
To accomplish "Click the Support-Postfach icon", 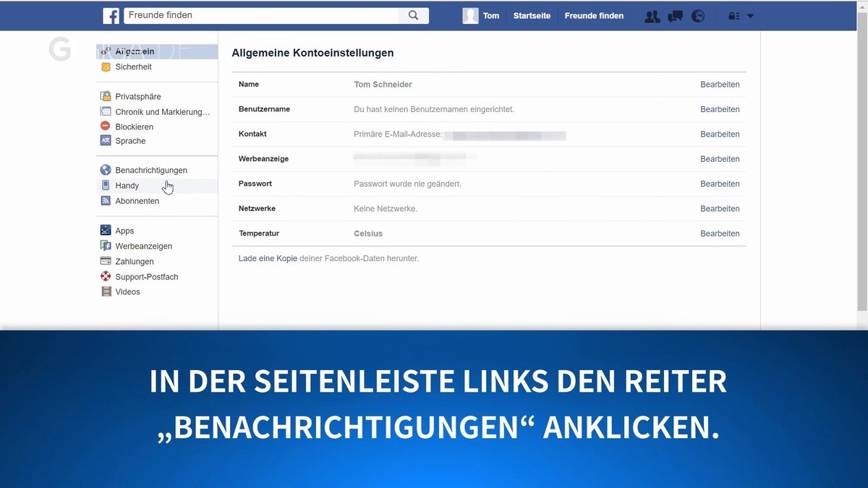I will click(106, 276).
